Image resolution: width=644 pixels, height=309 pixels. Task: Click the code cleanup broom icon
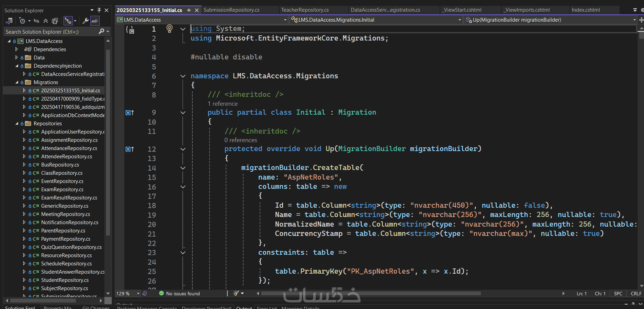pyautogui.click(x=236, y=294)
